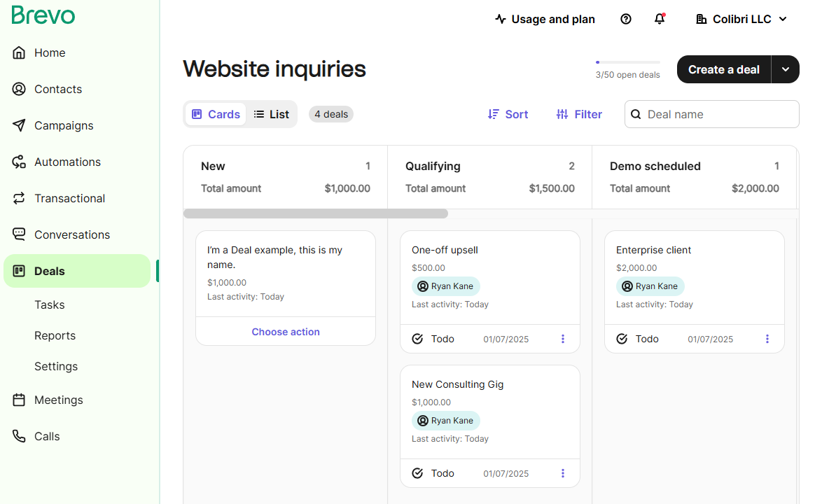Go to Campaigns section
The width and height of the screenshot is (815, 504).
(64, 126)
